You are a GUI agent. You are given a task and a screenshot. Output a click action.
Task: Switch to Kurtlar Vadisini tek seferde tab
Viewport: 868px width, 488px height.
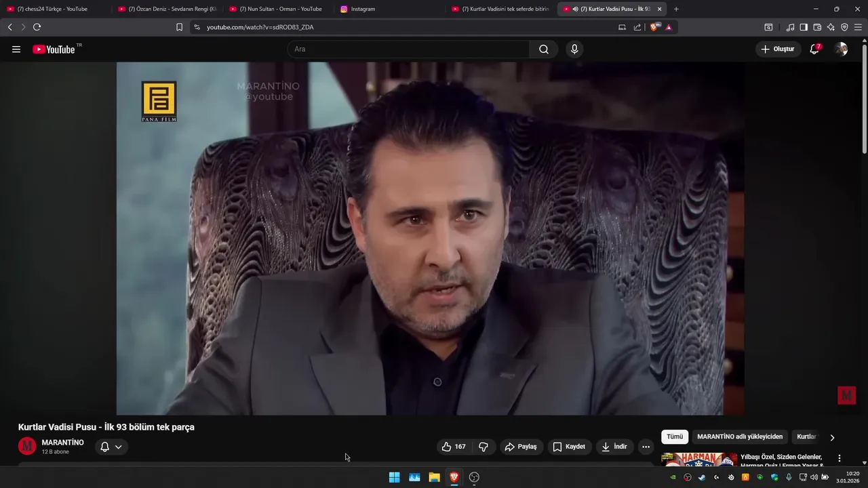[500, 9]
